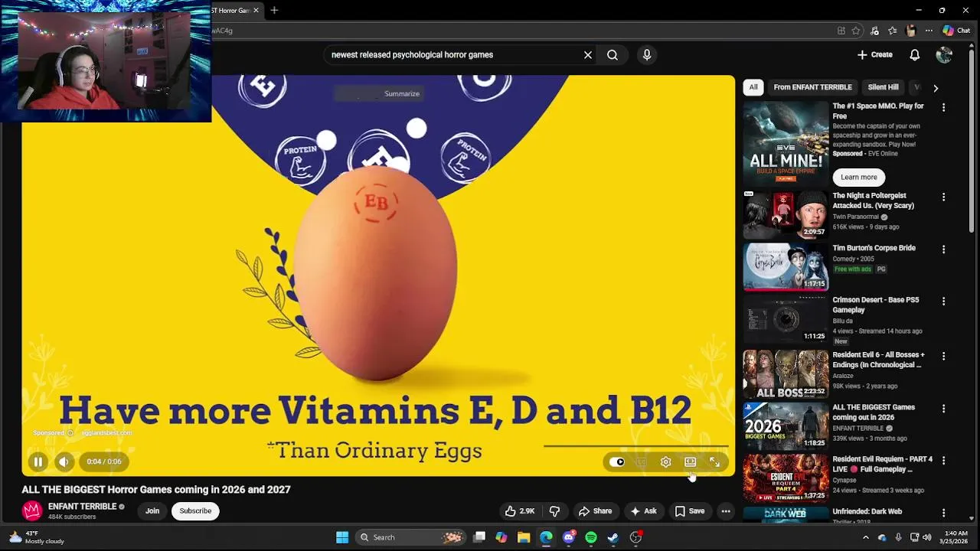Open Edge Favorites list icon
The image size is (980, 551).
(x=892, y=31)
